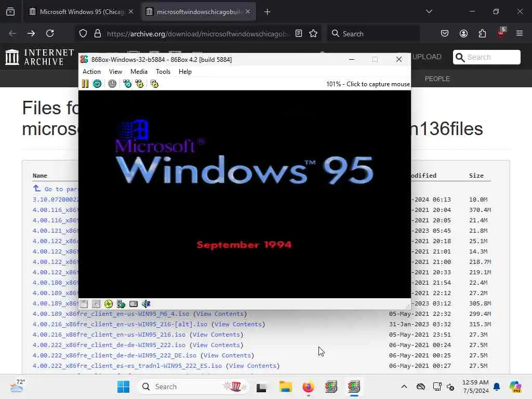This screenshot has width=532, height=399.
Task: Open the Windows Start menu
Action: pyautogui.click(x=123, y=387)
